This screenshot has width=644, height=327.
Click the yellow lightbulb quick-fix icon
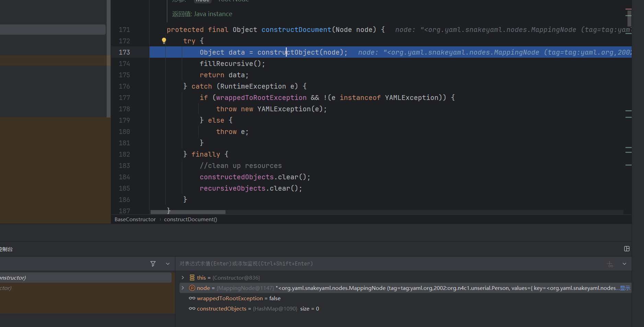pos(164,41)
